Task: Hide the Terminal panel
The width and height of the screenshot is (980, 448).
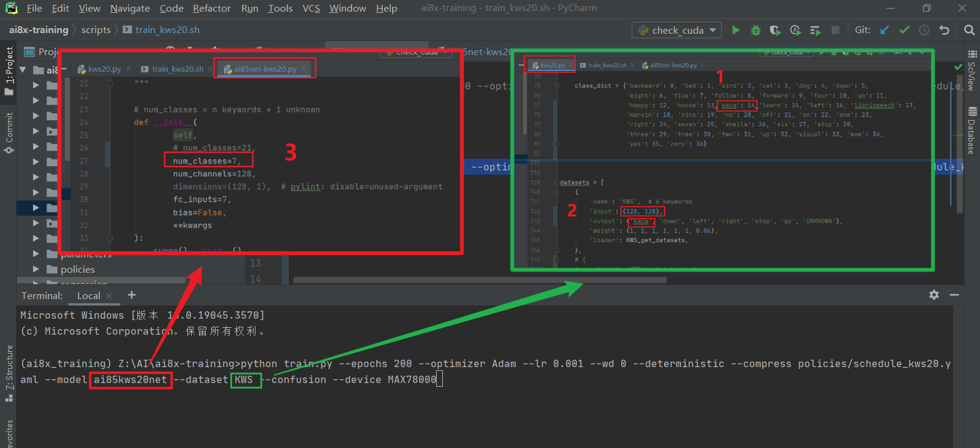Action: click(954, 295)
